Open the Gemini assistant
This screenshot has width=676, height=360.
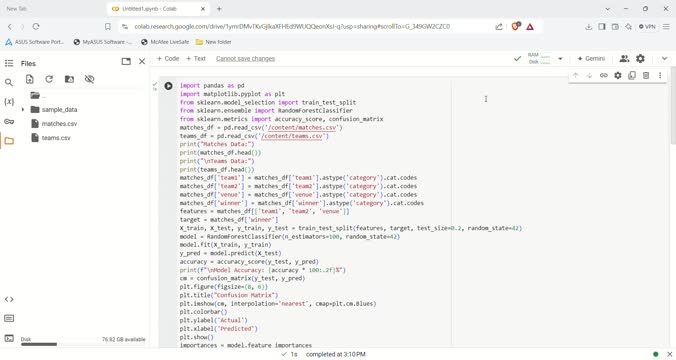pos(591,59)
